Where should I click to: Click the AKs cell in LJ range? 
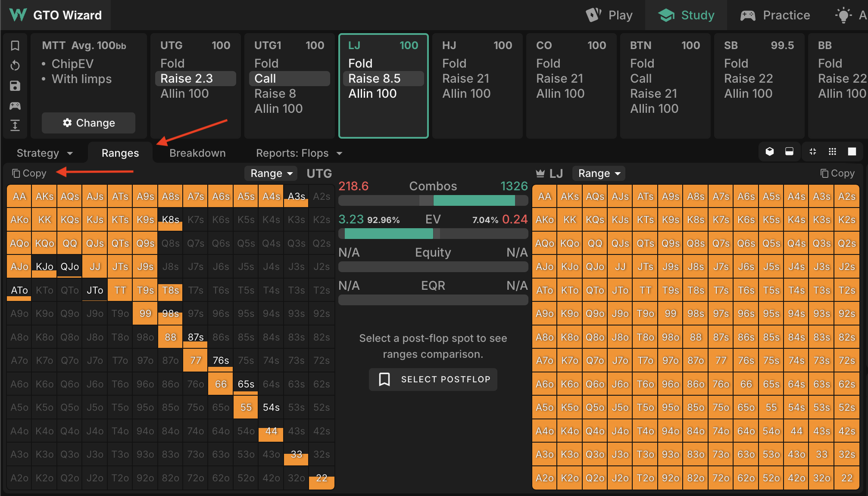pyautogui.click(x=570, y=197)
